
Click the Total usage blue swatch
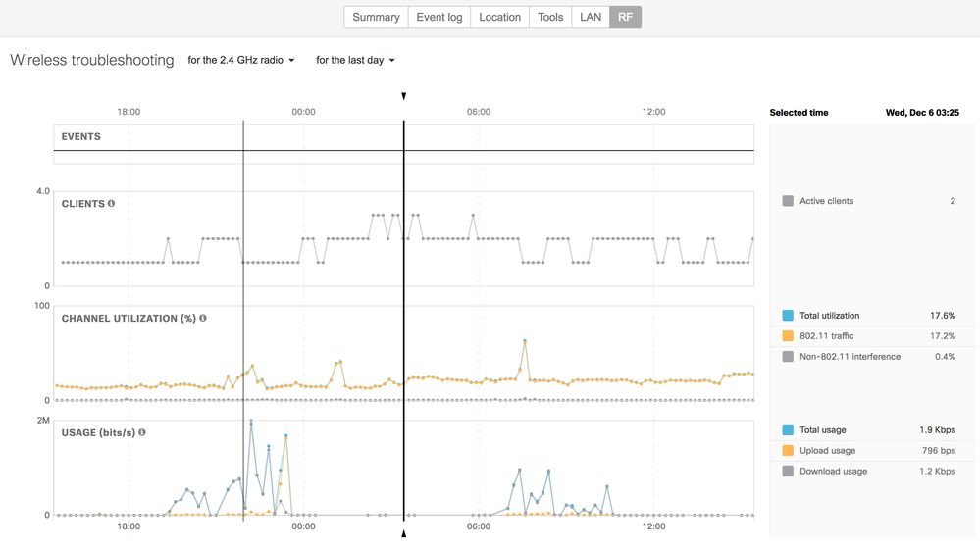coord(788,429)
